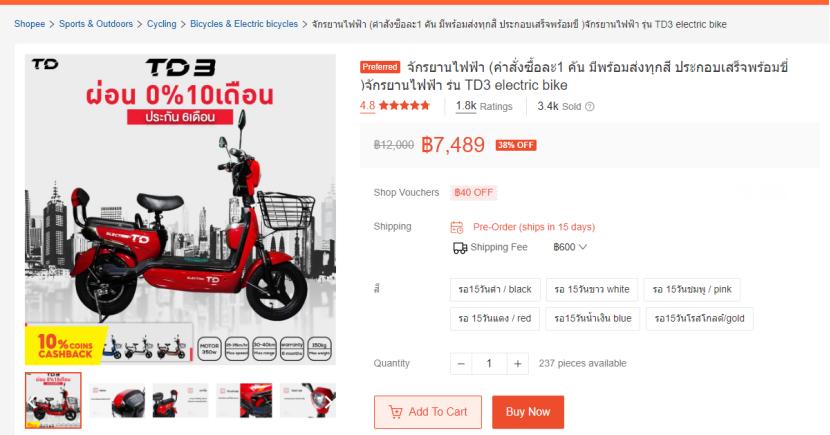Viewport: 830px width, 435px height.
Task: Open the red seat thumbnail image
Action: [181, 401]
